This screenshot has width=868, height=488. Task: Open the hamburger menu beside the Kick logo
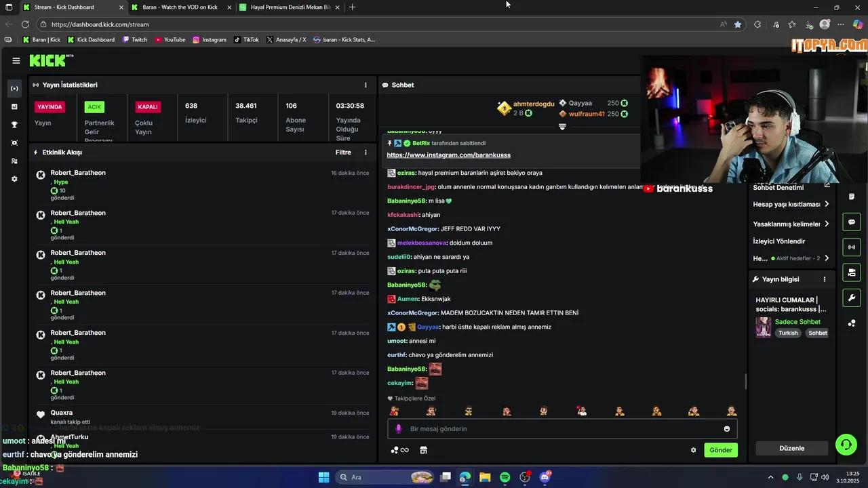point(16,60)
